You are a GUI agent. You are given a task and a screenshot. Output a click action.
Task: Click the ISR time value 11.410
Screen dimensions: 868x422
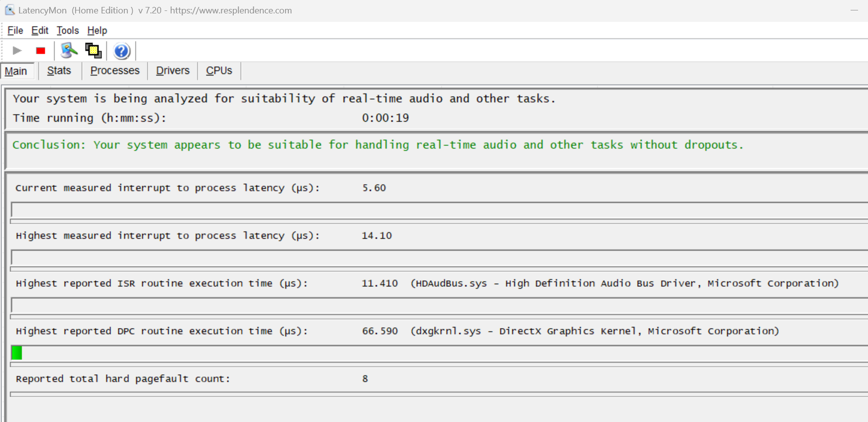(x=380, y=283)
